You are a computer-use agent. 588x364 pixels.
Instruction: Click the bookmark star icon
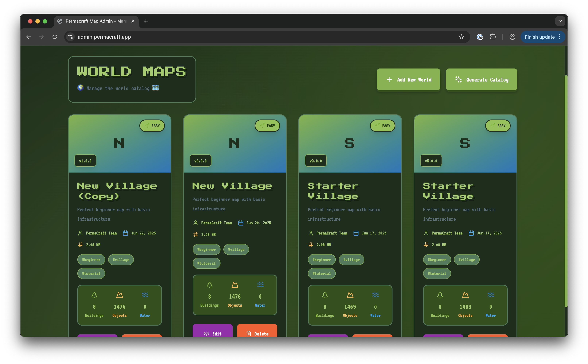(461, 37)
